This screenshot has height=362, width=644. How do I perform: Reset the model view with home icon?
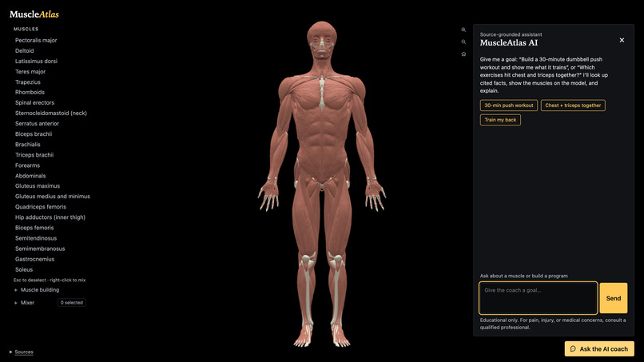pyautogui.click(x=463, y=54)
